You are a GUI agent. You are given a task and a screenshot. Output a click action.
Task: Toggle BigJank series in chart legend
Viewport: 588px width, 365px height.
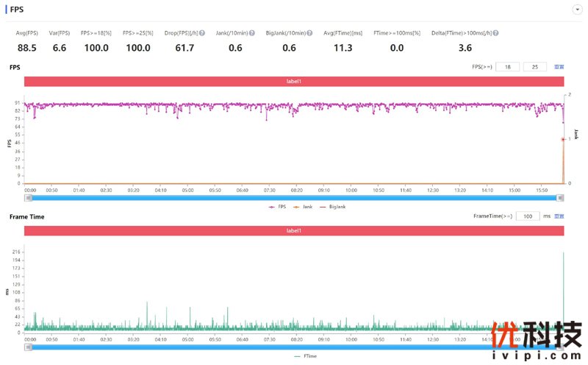pos(333,207)
